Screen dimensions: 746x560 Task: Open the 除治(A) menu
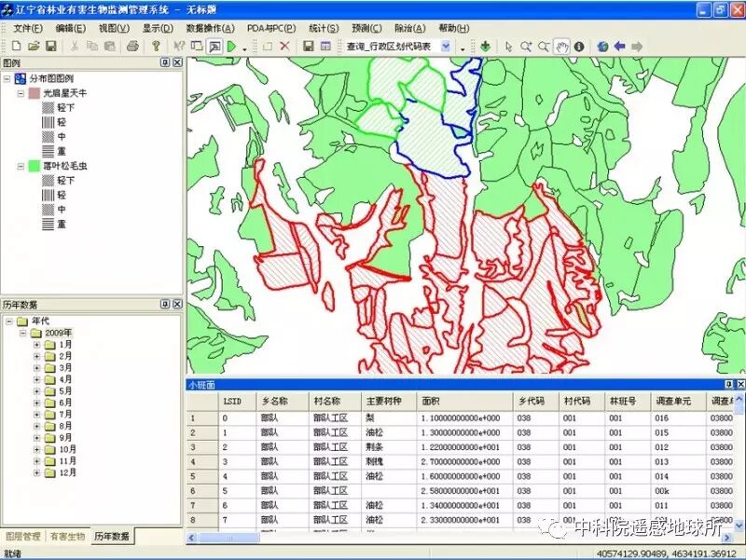click(x=409, y=28)
